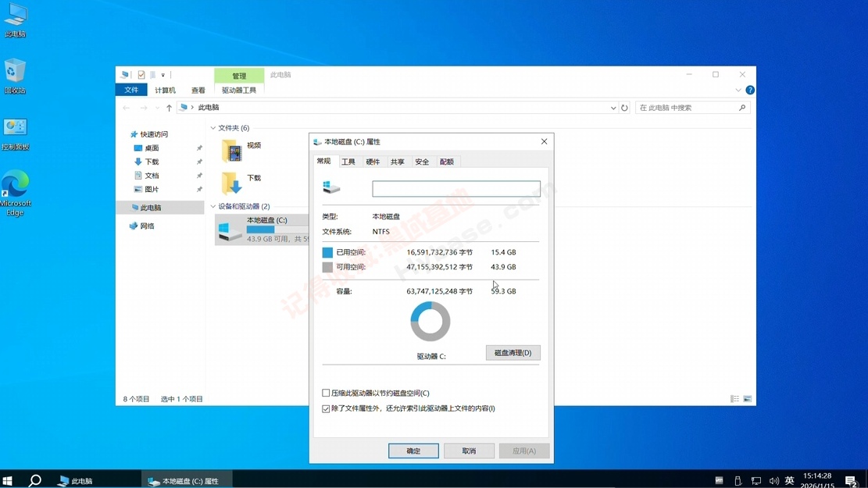Click the input method 英 indicator
The width and height of the screenshot is (868, 488).
coord(790,480)
